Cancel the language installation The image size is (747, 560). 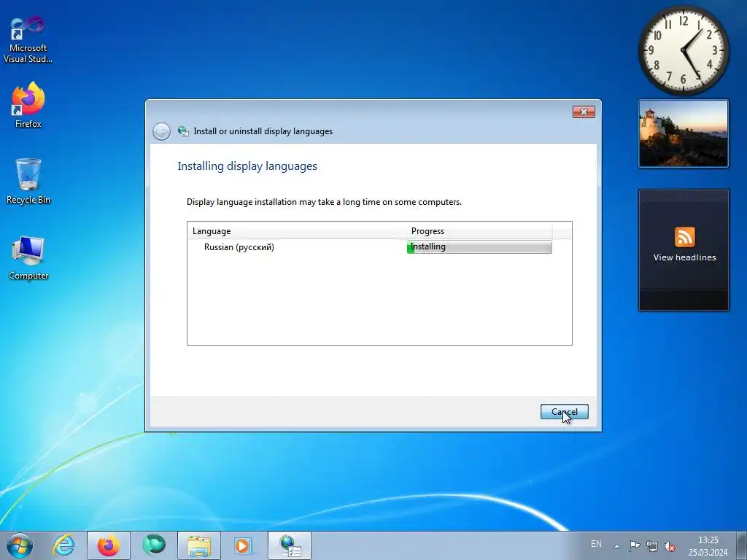(565, 412)
